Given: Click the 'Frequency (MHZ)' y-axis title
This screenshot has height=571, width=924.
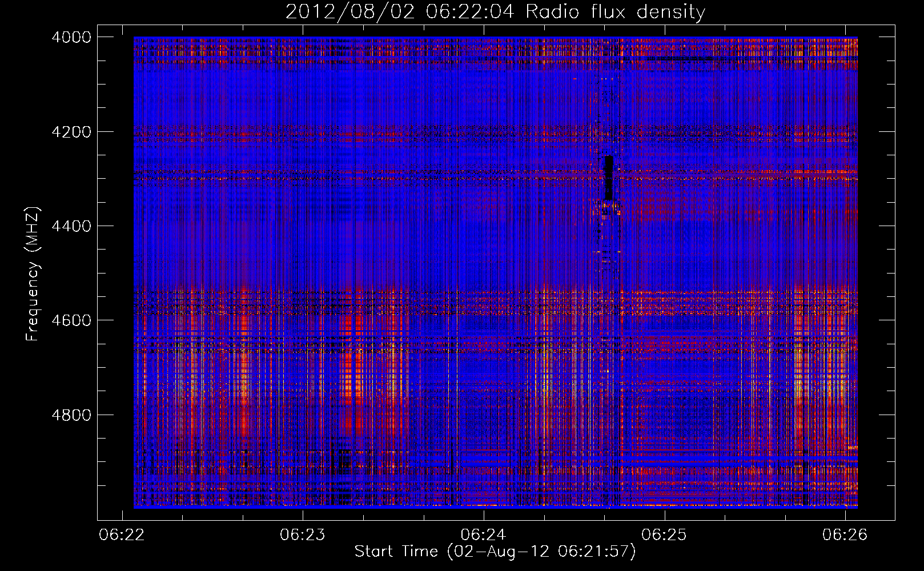Looking at the screenshot, I should coord(33,274).
